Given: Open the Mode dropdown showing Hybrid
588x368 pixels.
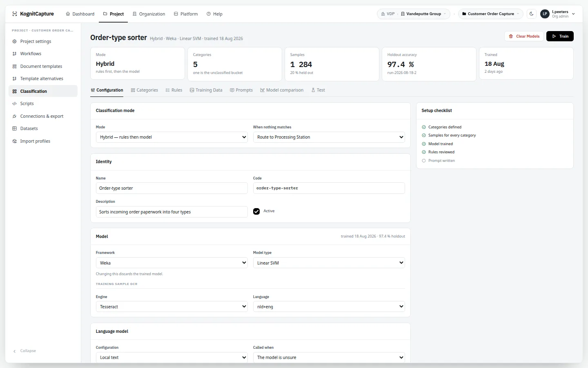Looking at the screenshot, I should point(172,137).
